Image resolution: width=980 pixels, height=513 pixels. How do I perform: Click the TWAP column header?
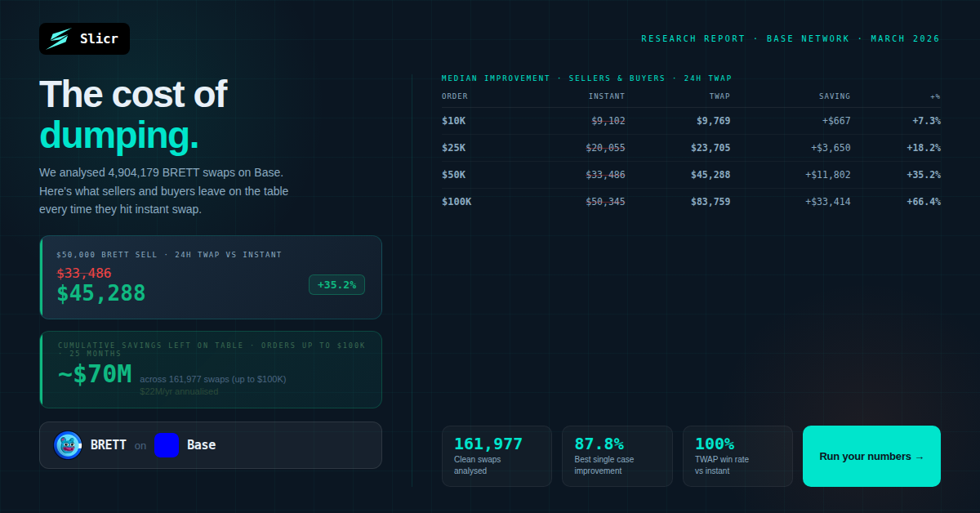(x=719, y=96)
